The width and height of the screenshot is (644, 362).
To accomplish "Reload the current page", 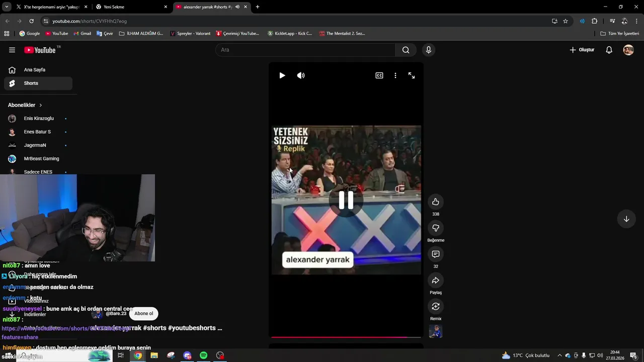I will pos(31,21).
